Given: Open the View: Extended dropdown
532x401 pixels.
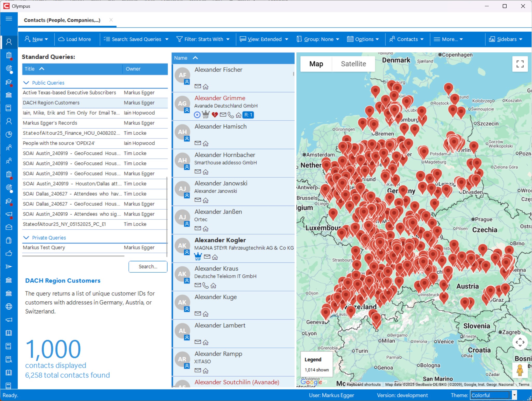Looking at the screenshot, I should click(x=264, y=39).
